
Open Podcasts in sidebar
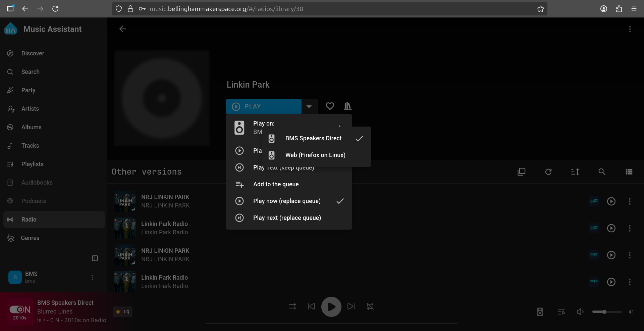[54, 201]
